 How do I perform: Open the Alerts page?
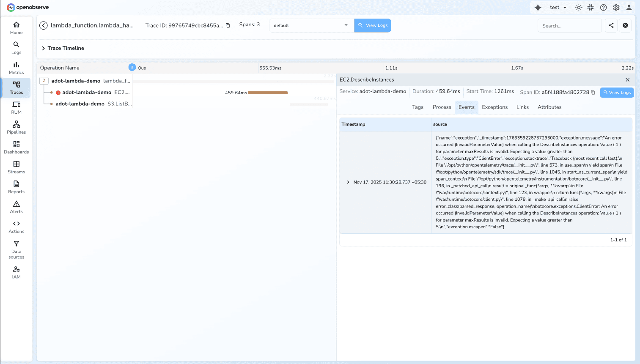coord(16,206)
